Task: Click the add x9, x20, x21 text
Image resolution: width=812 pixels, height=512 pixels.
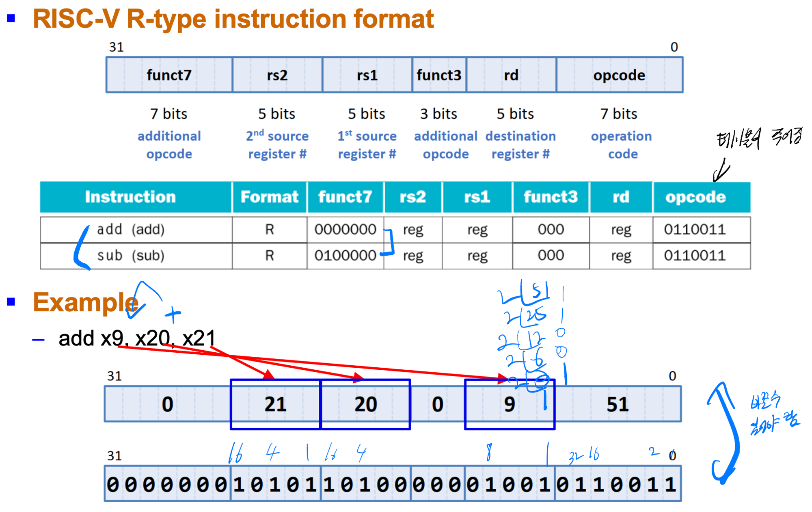Action: click(x=137, y=338)
